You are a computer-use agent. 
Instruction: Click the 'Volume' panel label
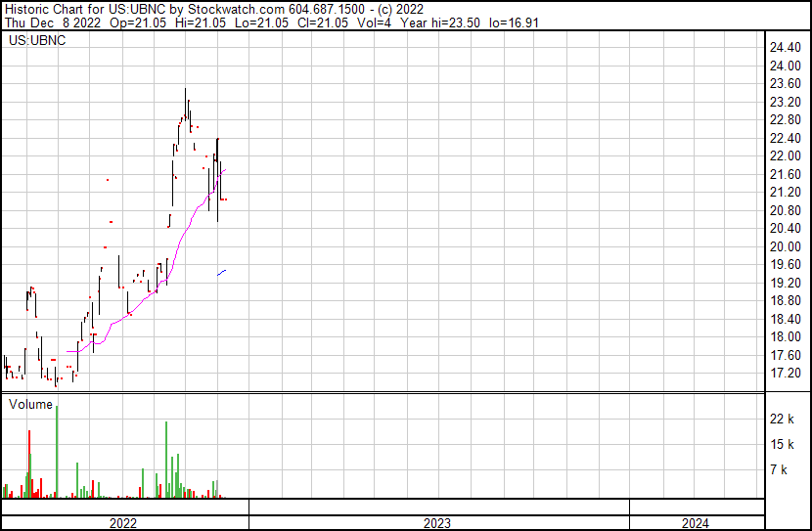pos(30,404)
